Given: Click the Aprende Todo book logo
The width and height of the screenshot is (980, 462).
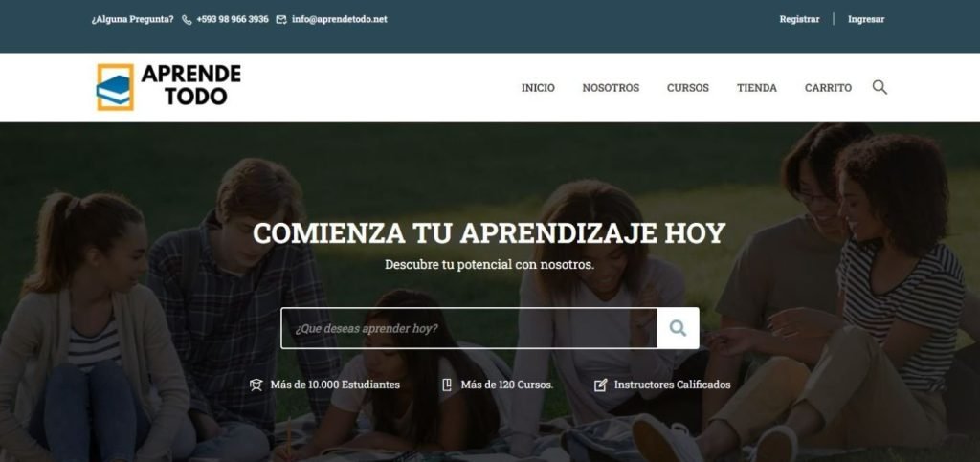Looking at the screenshot, I should [115, 87].
